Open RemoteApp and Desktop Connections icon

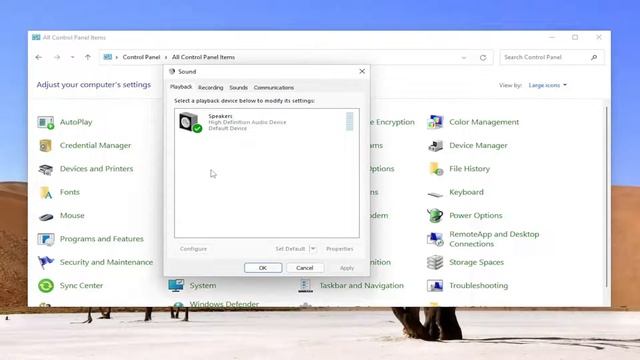(x=435, y=239)
